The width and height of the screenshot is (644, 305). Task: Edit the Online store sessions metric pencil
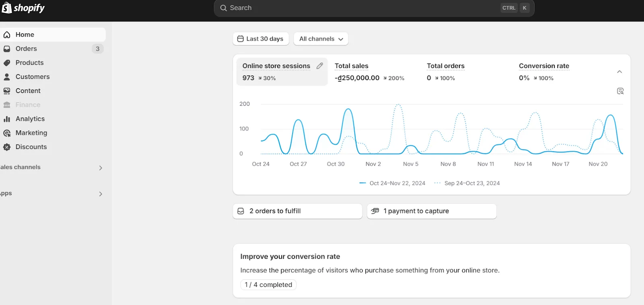click(320, 66)
